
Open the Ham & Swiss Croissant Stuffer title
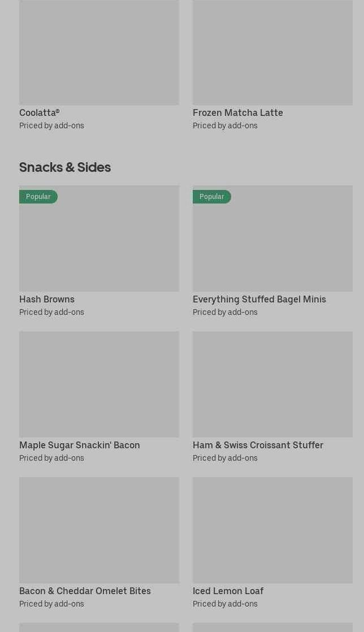pyautogui.click(x=258, y=445)
